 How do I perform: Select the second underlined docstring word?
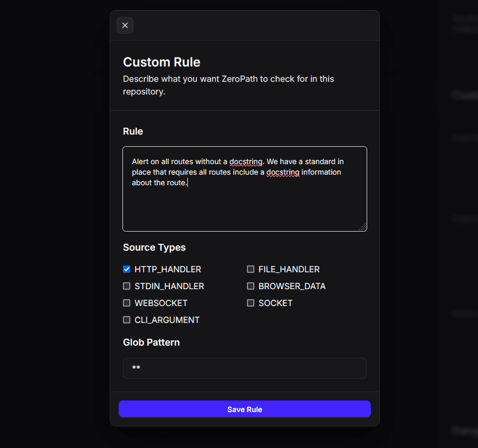(x=283, y=172)
